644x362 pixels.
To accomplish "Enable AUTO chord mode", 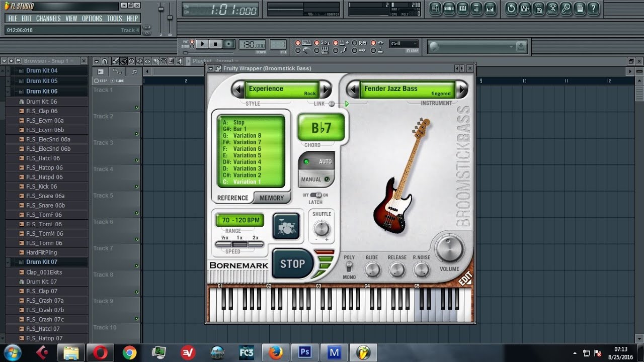I will 316,162.
